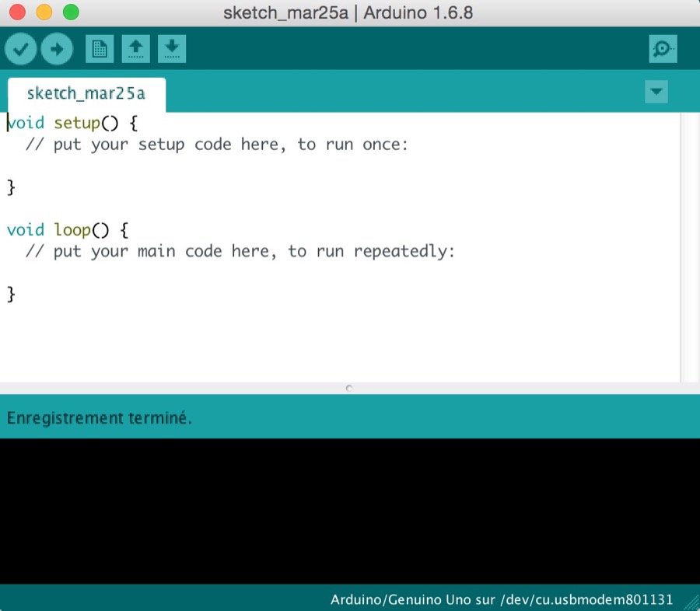Click the editor vertical scrollbar
The height and width of the screenshot is (611, 700).
click(690, 247)
